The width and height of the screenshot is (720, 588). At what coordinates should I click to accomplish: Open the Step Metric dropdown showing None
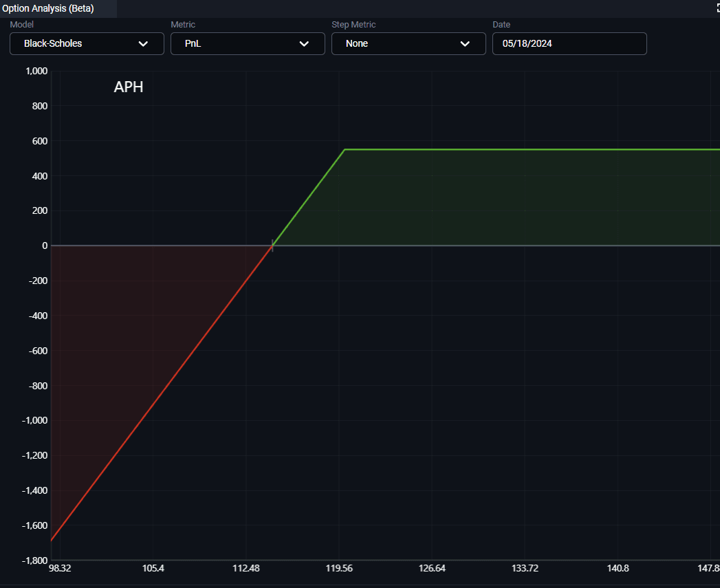408,43
